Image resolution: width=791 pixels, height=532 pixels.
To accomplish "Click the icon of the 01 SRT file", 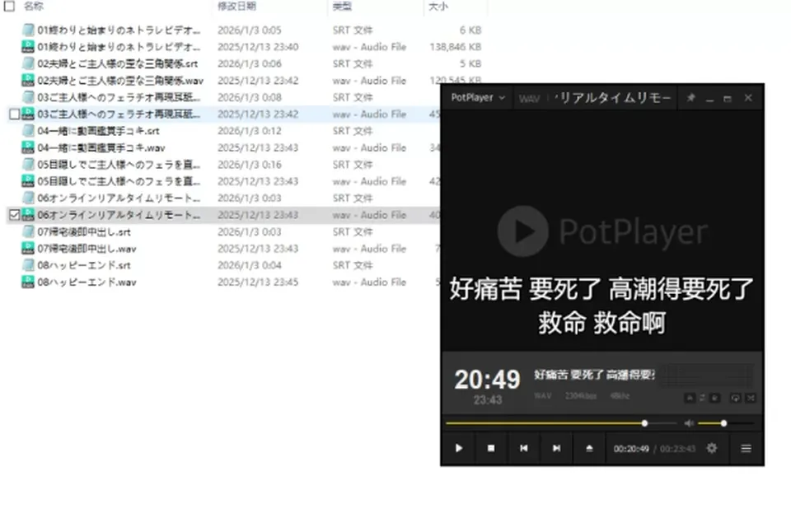I will (x=28, y=30).
